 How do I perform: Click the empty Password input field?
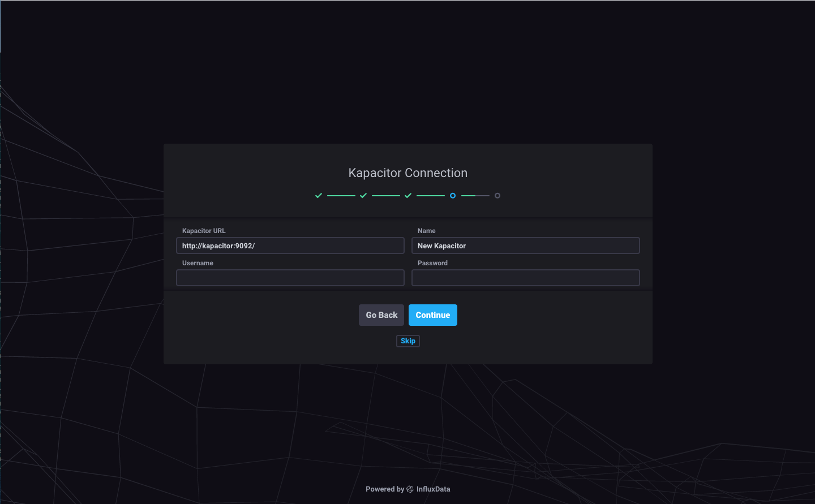tap(526, 278)
